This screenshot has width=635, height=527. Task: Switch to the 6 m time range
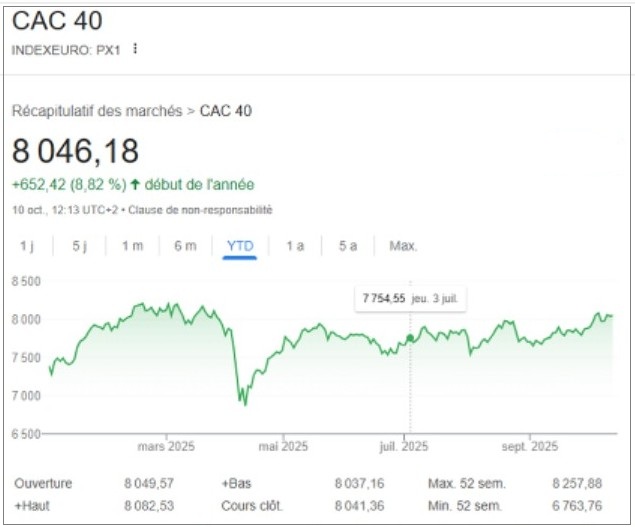pos(185,246)
